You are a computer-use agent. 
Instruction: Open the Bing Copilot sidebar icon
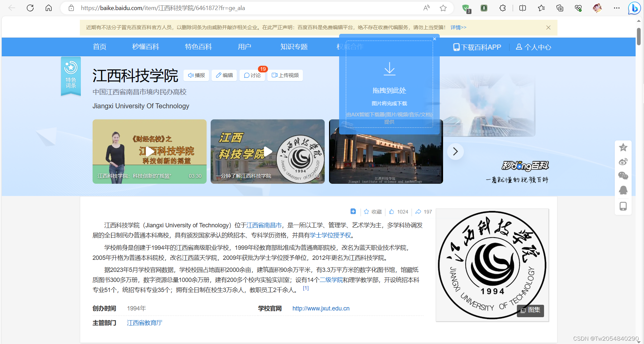pyautogui.click(x=634, y=8)
